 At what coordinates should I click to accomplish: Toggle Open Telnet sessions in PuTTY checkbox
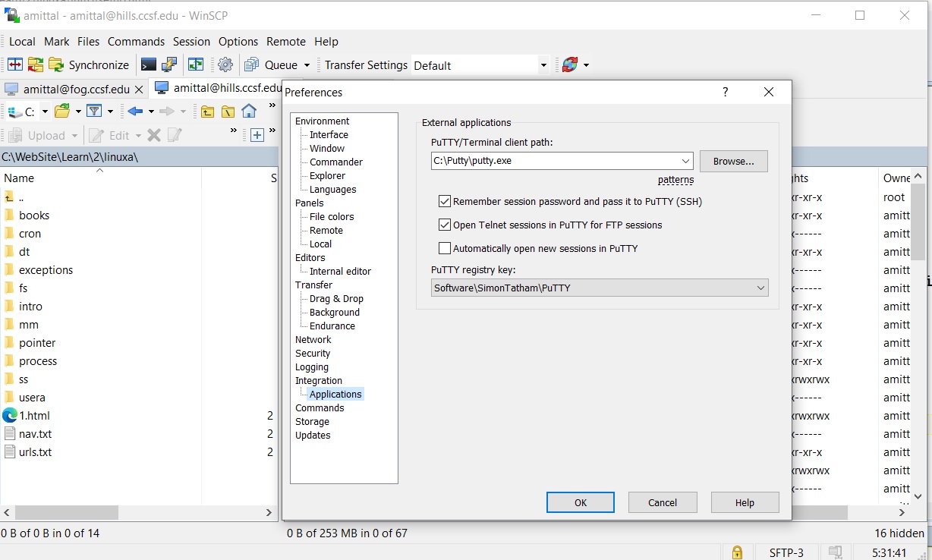click(x=445, y=225)
